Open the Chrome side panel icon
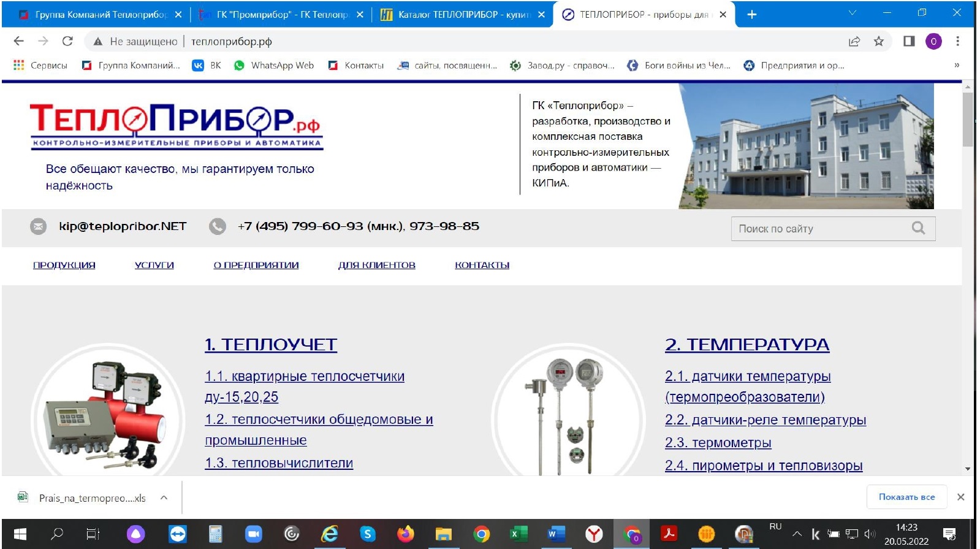Screen dimensions: 980x549 pyautogui.click(x=909, y=41)
